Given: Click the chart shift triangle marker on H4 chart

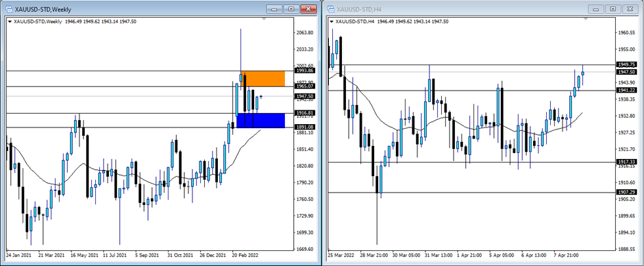Looking at the screenshot, I should [x=586, y=19].
